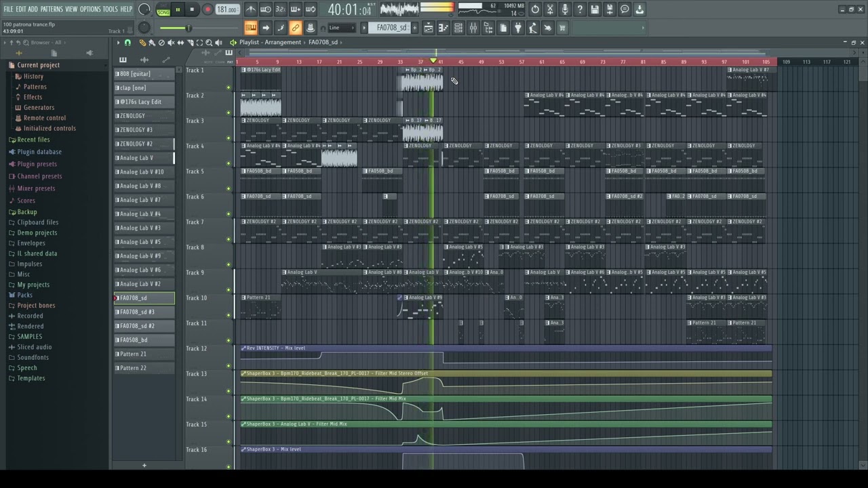Click the audio editor scissors icon
The height and width of the screenshot is (488, 868).
tap(550, 9)
